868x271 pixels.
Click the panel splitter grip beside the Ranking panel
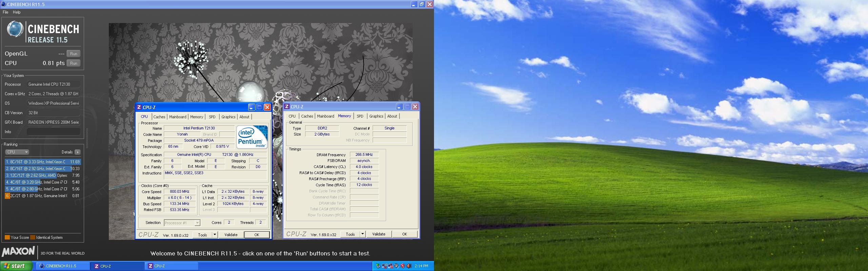click(87, 138)
